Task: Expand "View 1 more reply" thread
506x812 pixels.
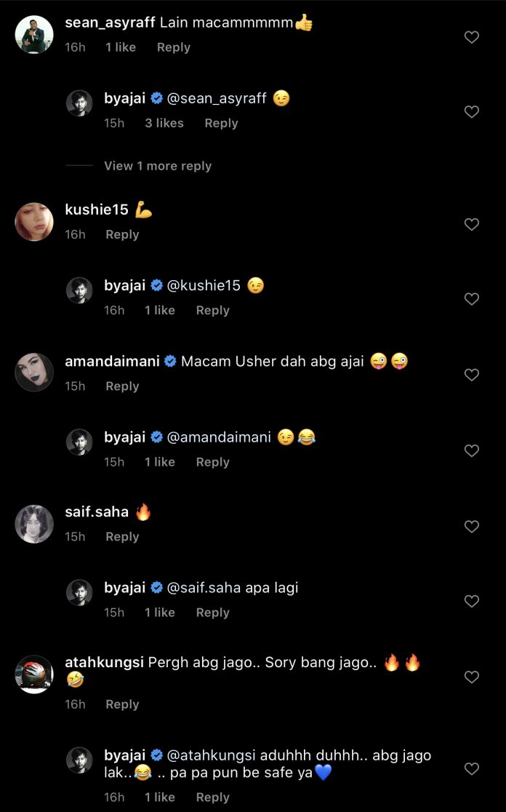Action: (158, 166)
